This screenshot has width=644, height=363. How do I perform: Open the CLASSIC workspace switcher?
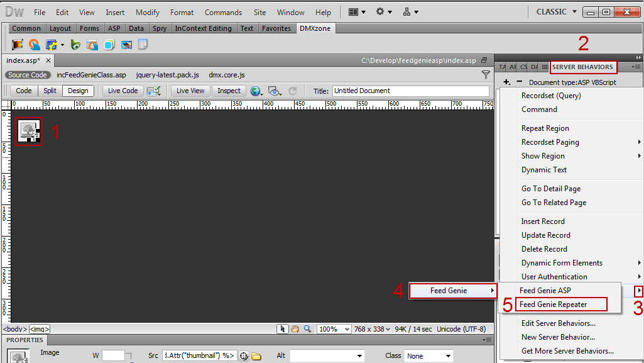click(556, 12)
